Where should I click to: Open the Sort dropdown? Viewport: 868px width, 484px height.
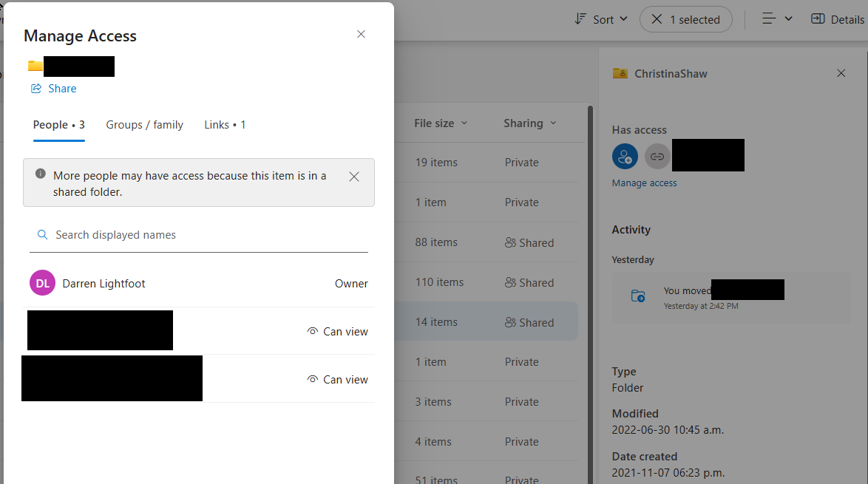tap(600, 19)
